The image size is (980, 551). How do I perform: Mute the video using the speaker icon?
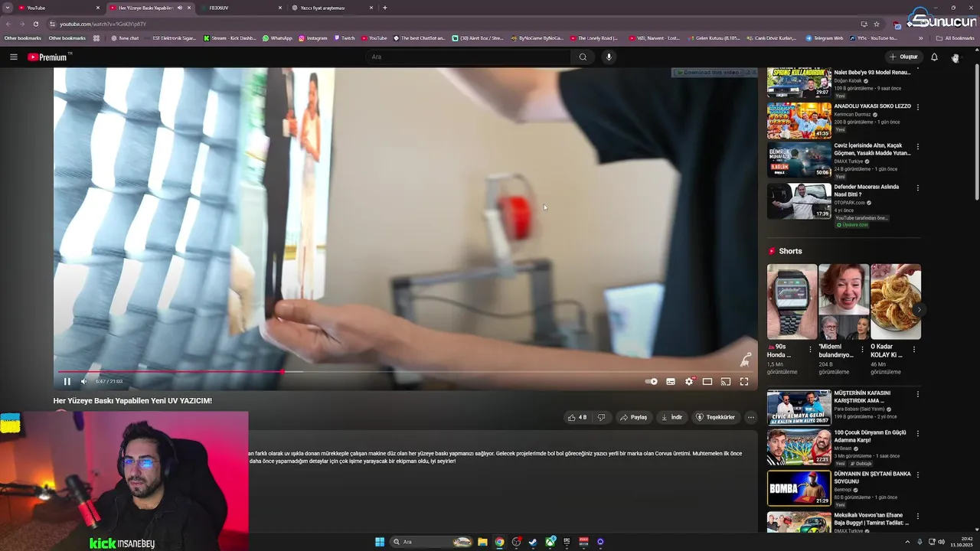[x=84, y=381]
